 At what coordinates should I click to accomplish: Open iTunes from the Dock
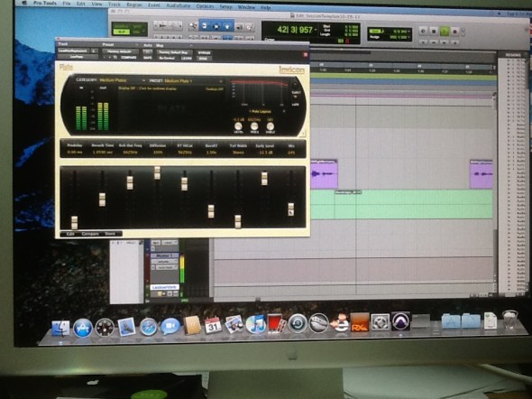point(255,323)
